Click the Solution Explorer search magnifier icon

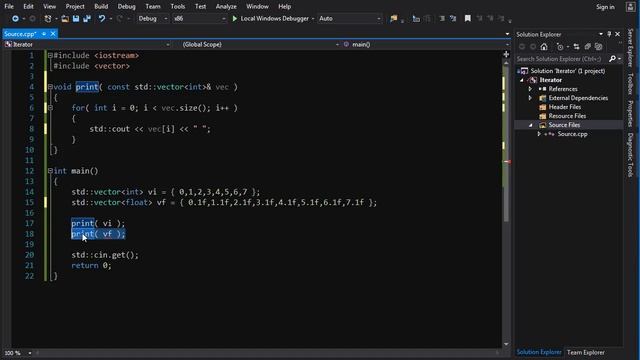(x=612, y=59)
